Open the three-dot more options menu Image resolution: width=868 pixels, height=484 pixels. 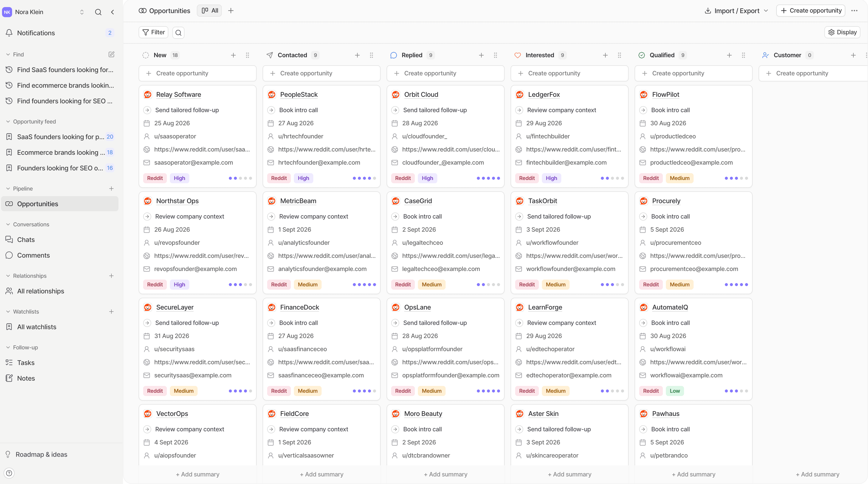pos(854,11)
